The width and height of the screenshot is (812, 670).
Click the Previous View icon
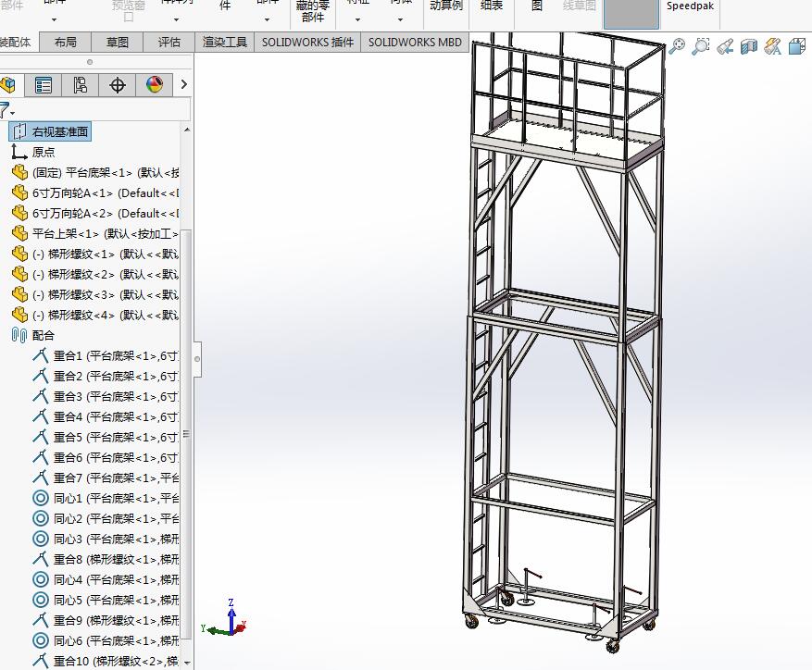(725, 46)
